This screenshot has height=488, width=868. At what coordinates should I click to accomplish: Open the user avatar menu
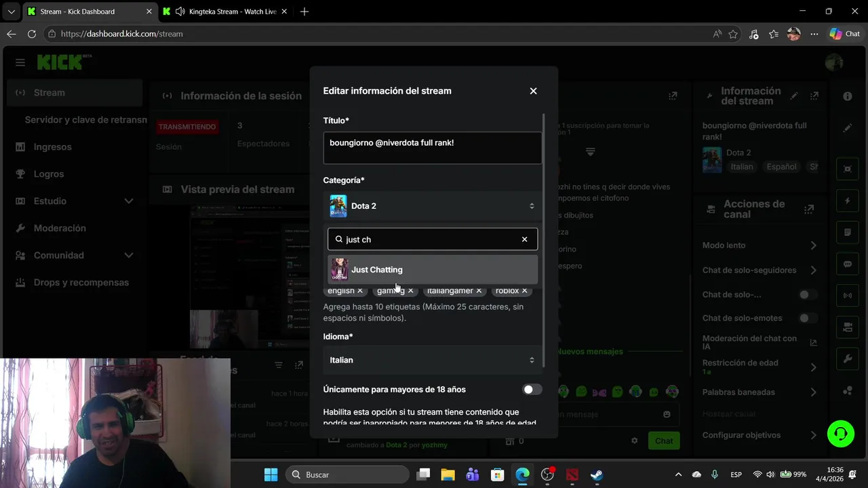tap(834, 62)
